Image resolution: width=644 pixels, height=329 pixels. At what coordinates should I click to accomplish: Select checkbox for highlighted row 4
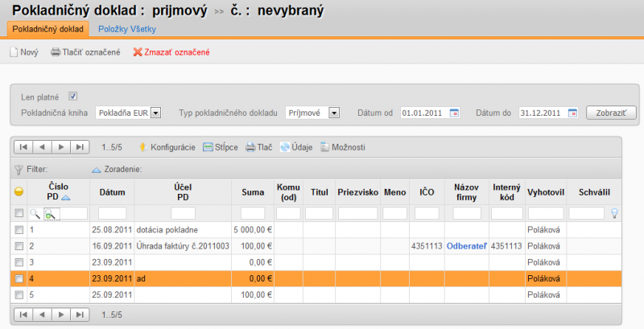point(19,278)
